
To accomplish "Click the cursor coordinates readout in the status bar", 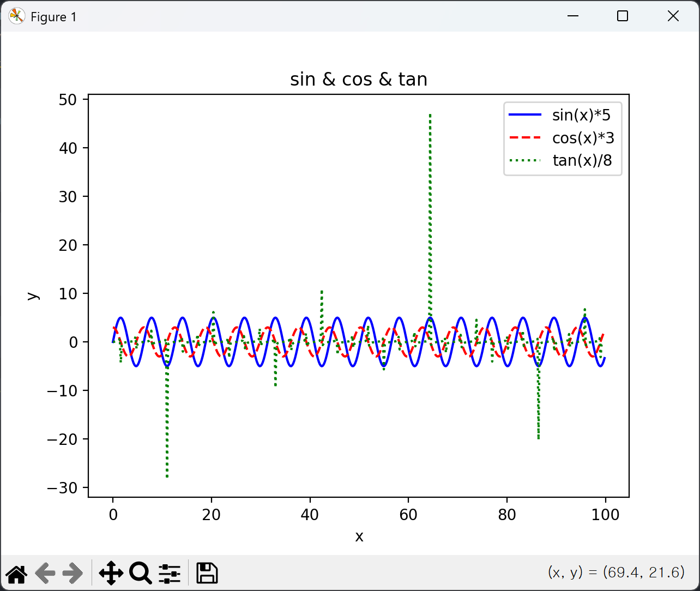I will pos(616,572).
